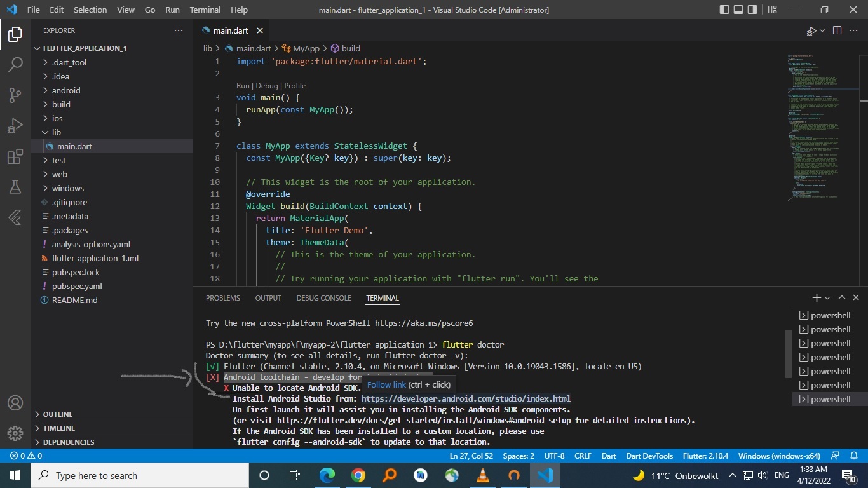Open Task View on the taskbar
868x488 pixels.
[295, 475]
